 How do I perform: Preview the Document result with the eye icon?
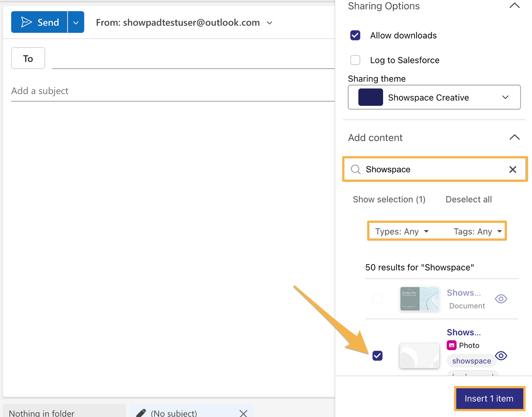pyautogui.click(x=501, y=299)
